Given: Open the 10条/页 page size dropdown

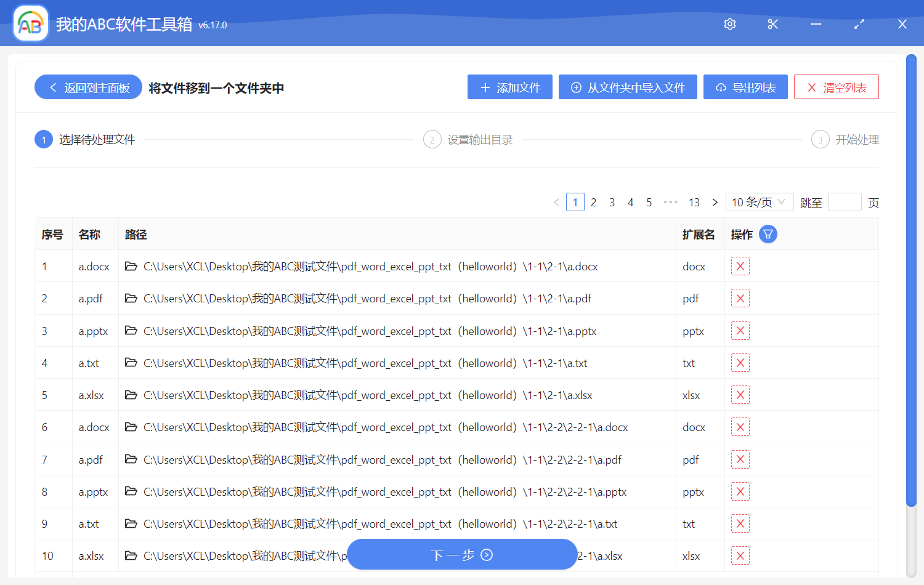Looking at the screenshot, I should tap(759, 201).
